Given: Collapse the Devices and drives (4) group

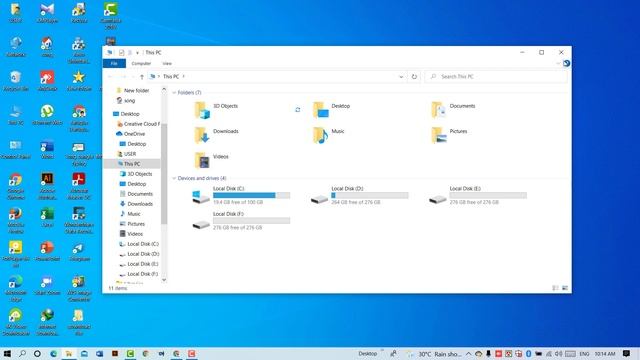Looking at the screenshot, I should coord(174,178).
